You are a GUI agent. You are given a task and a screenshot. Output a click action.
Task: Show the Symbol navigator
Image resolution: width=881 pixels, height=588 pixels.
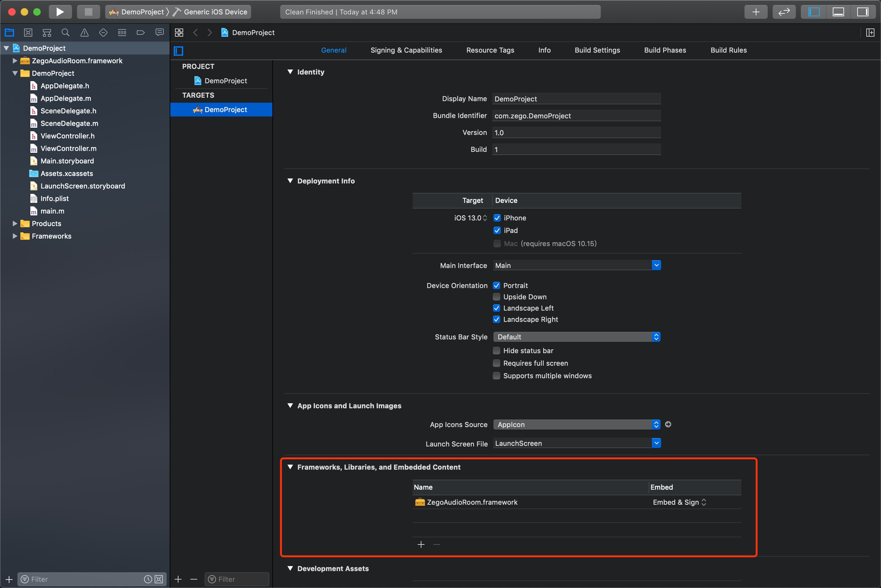click(47, 33)
